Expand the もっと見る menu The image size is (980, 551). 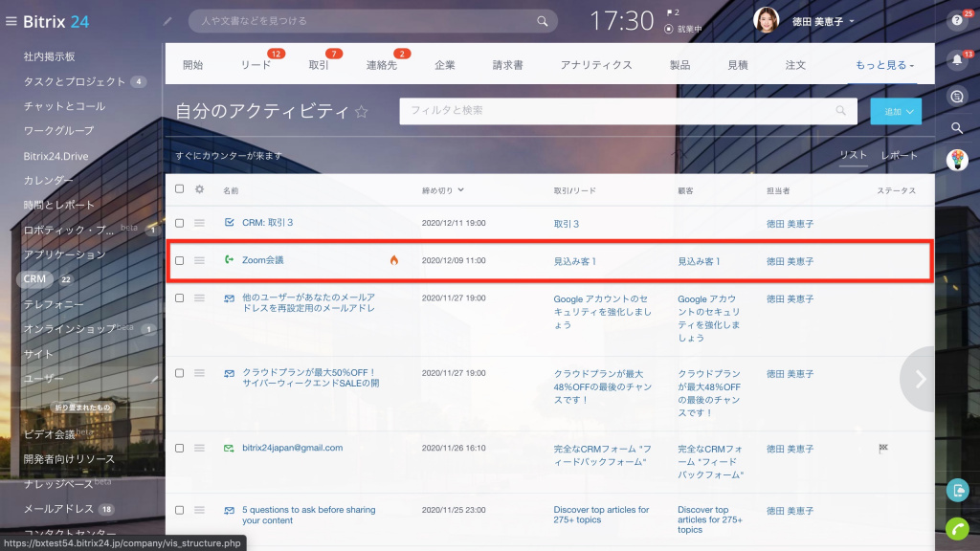(x=884, y=65)
